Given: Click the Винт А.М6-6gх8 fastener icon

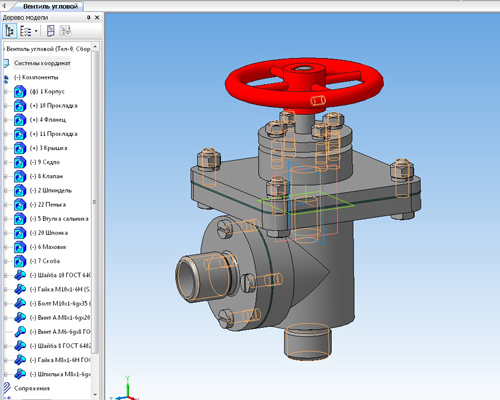Looking at the screenshot, I should (20, 332).
